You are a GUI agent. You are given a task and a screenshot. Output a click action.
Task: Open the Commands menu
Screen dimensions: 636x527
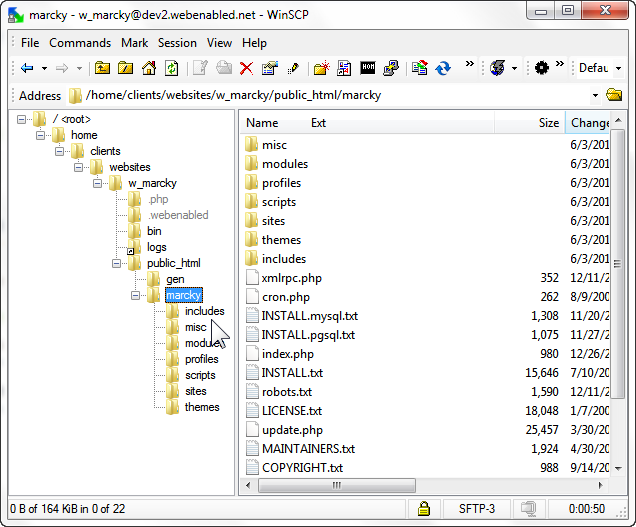point(80,43)
